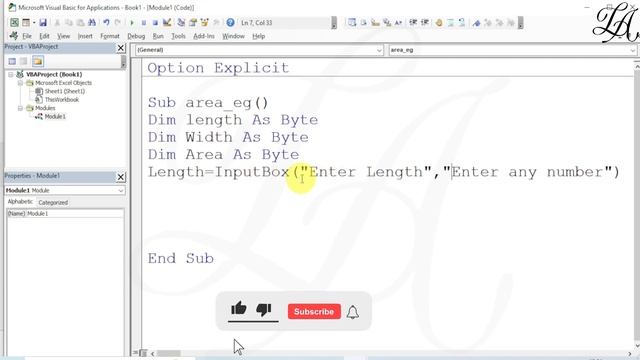Switch to the Categorized properties tab

pyautogui.click(x=53, y=202)
